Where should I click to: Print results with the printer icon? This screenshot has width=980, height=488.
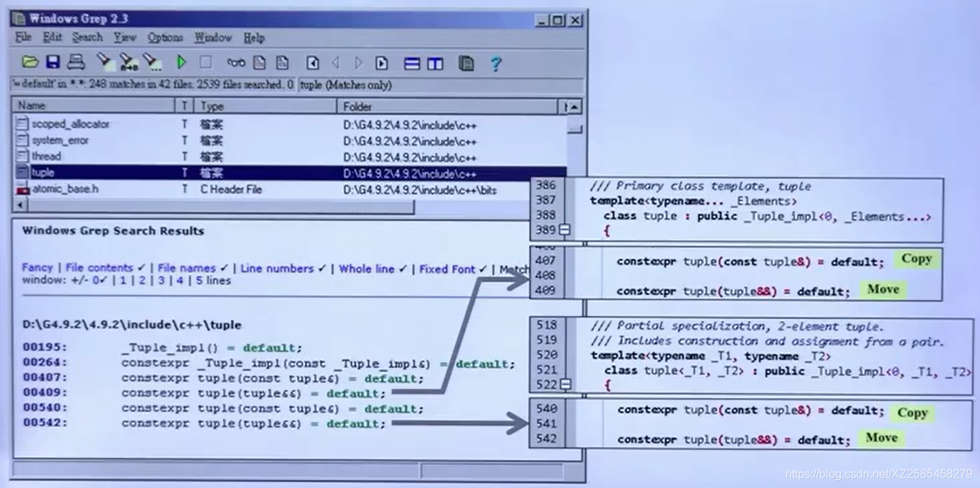coord(76,62)
